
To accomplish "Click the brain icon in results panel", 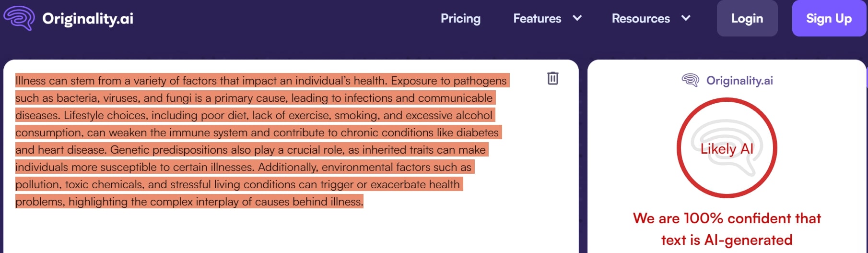I will pyautogui.click(x=691, y=80).
